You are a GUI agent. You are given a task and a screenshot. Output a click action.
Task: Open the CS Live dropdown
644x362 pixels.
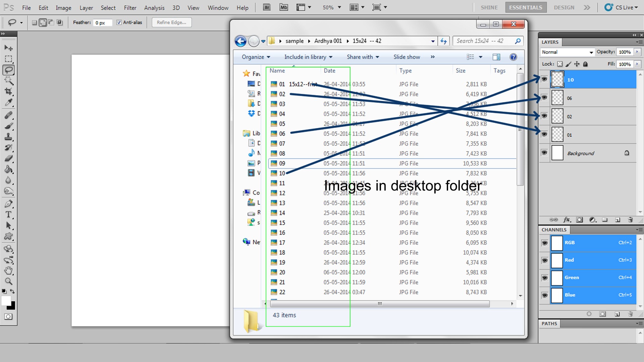(621, 7)
